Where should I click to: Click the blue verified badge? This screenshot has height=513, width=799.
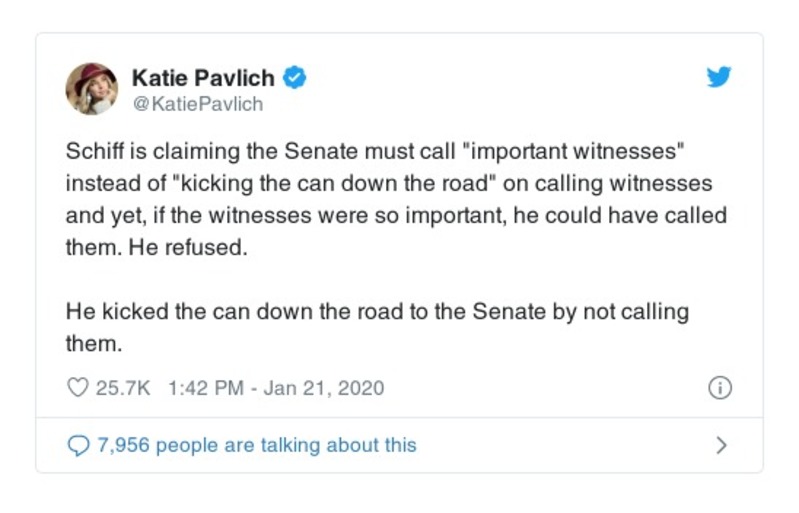(292, 77)
